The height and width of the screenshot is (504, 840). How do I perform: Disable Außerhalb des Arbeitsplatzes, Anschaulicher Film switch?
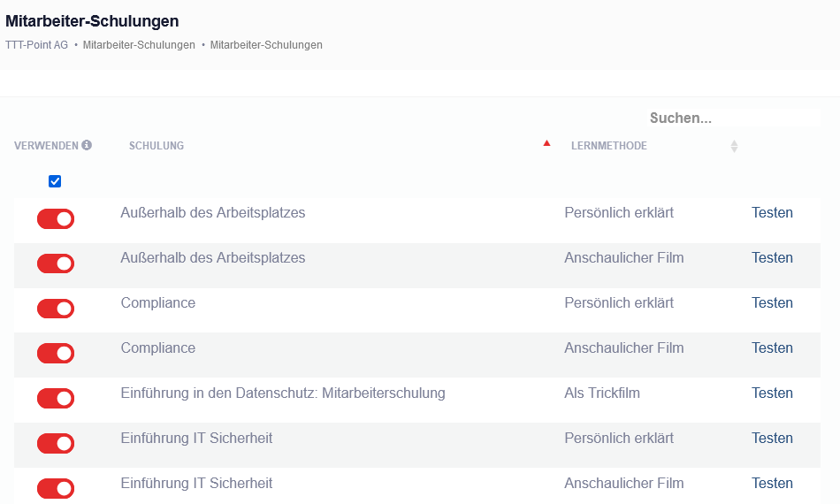tap(56, 263)
